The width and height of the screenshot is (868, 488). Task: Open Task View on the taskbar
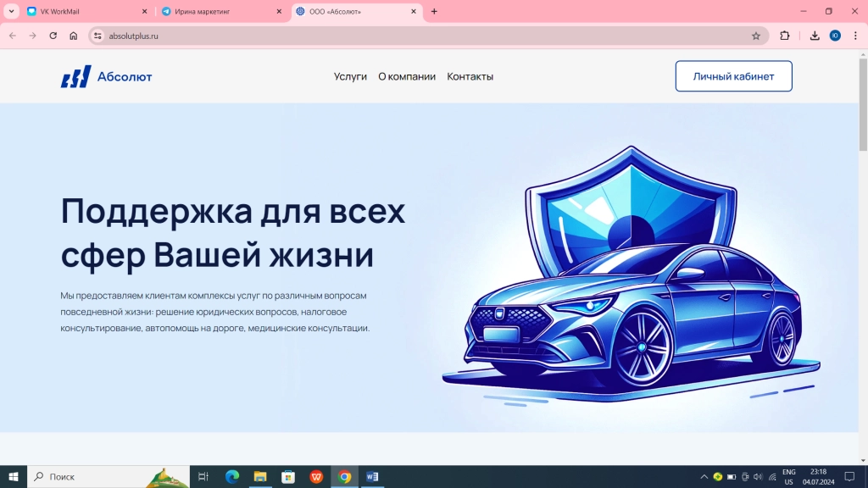coord(203,476)
